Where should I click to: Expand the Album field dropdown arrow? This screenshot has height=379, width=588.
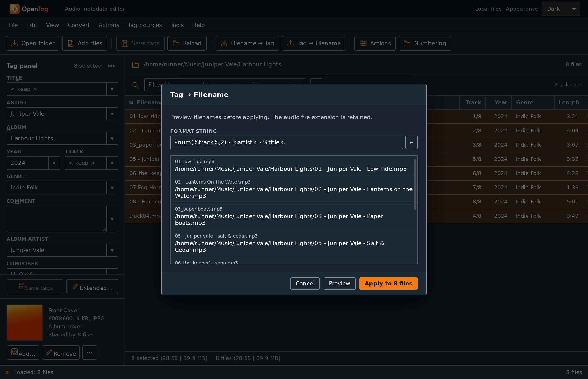(x=112, y=138)
